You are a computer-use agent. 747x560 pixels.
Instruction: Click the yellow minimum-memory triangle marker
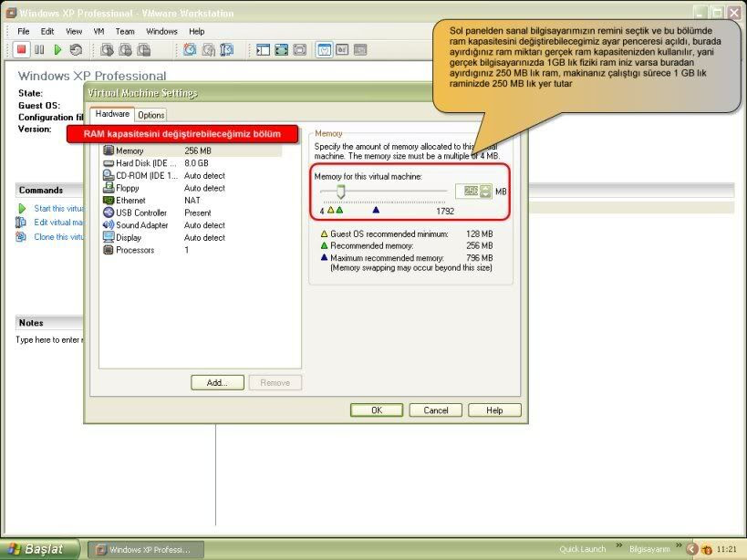[330, 210]
